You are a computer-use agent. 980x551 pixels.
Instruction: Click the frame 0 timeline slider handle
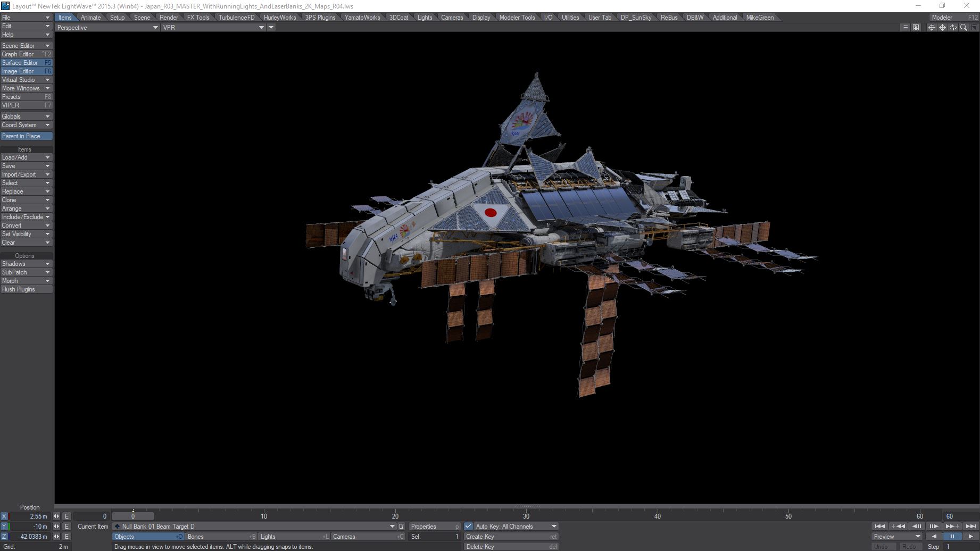133,516
